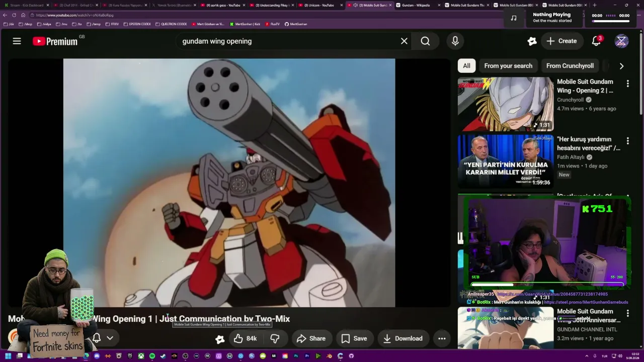Open the Fatih Altaylı channel link

(571, 157)
